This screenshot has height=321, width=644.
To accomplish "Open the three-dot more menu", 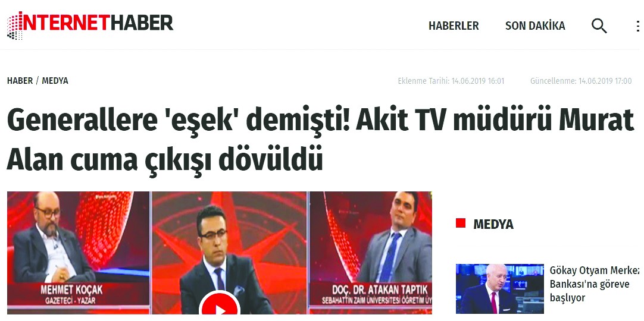I will 638,26.
